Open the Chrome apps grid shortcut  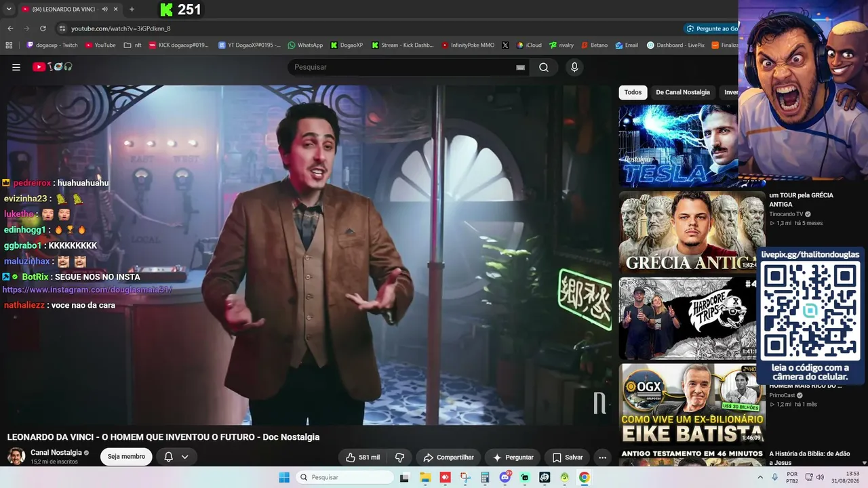click(9, 45)
